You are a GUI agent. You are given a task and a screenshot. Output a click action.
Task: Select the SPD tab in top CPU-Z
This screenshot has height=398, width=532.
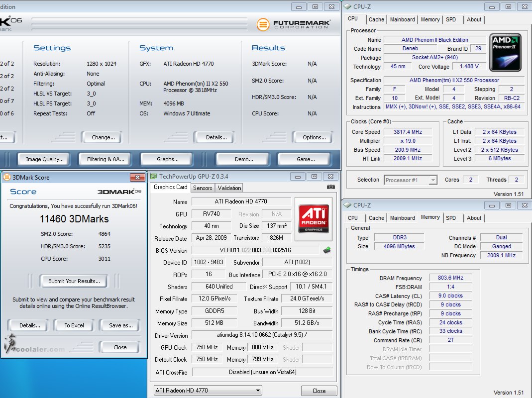451,19
